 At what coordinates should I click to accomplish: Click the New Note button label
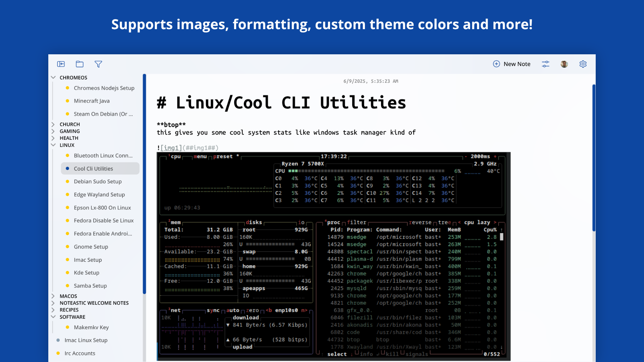[517, 64]
